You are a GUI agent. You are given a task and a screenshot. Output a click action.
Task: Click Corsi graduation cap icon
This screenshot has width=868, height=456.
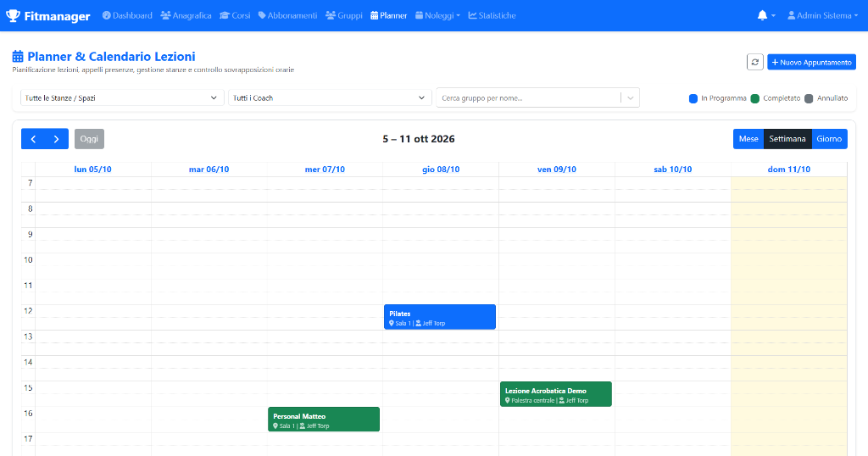pyautogui.click(x=224, y=15)
